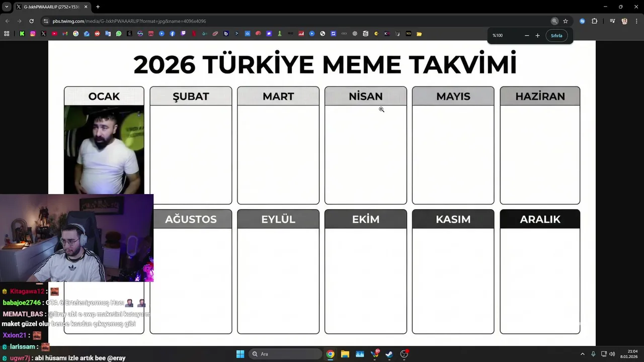Click the NİSAN month header

click(366, 96)
